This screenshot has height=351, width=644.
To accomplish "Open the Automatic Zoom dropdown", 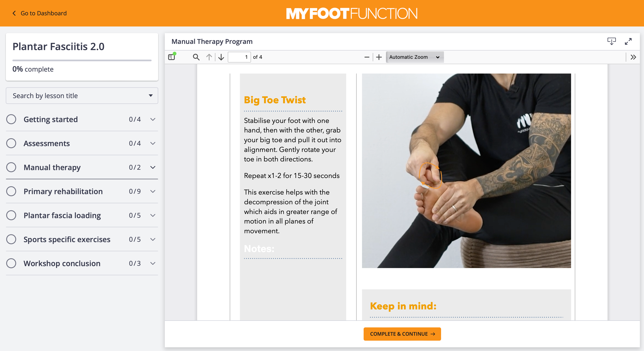I will click(x=415, y=57).
